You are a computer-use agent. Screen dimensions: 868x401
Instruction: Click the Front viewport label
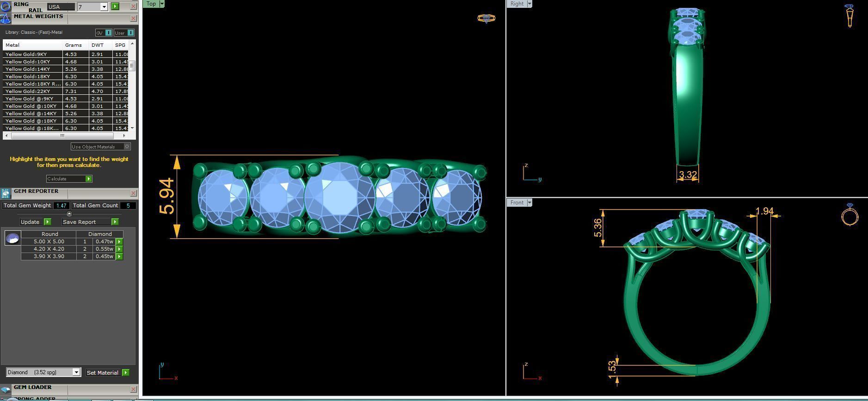[517, 203]
